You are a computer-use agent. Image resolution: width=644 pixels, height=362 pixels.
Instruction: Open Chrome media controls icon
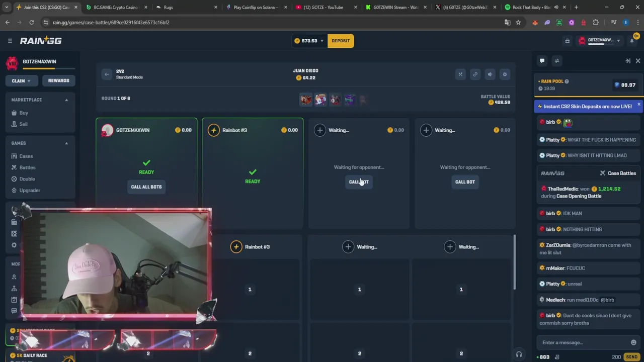[614, 22]
